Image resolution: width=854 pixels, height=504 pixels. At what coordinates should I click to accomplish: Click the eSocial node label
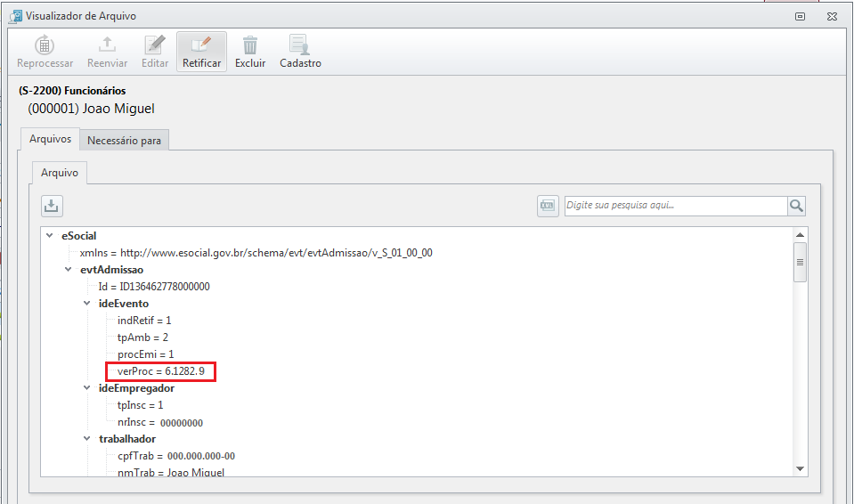[x=79, y=236]
